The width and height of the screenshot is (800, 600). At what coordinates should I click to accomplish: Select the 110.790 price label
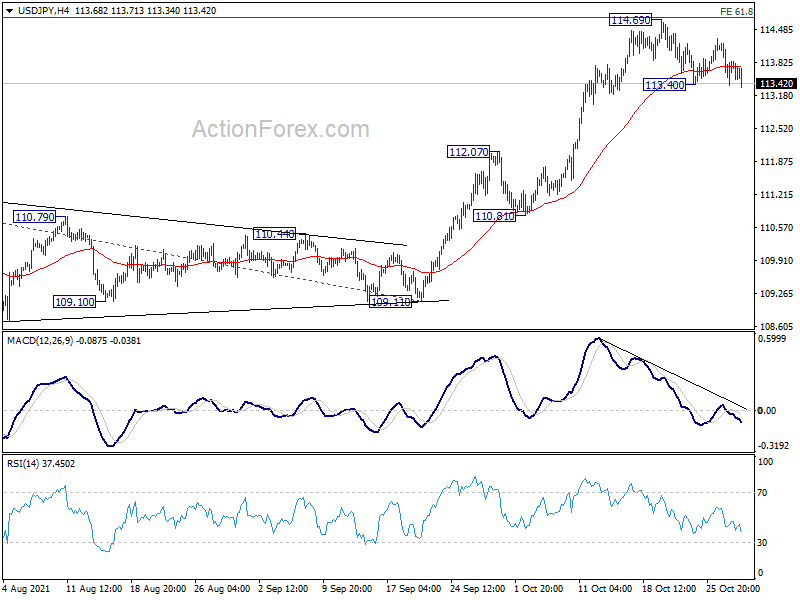coord(35,217)
